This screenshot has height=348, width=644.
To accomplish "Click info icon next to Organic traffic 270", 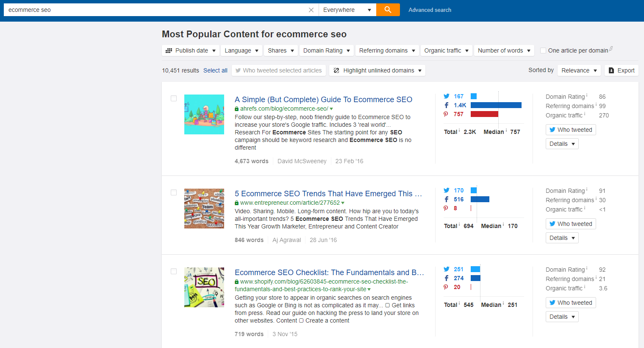I will [585, 114].
